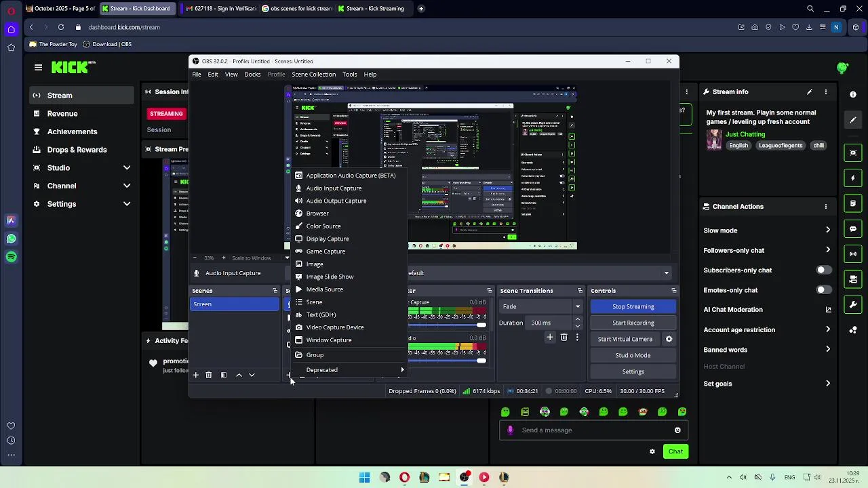This screenshot has height=488, width=868.
Task: Expand Account age restriction settings
Action: [828, 329]
